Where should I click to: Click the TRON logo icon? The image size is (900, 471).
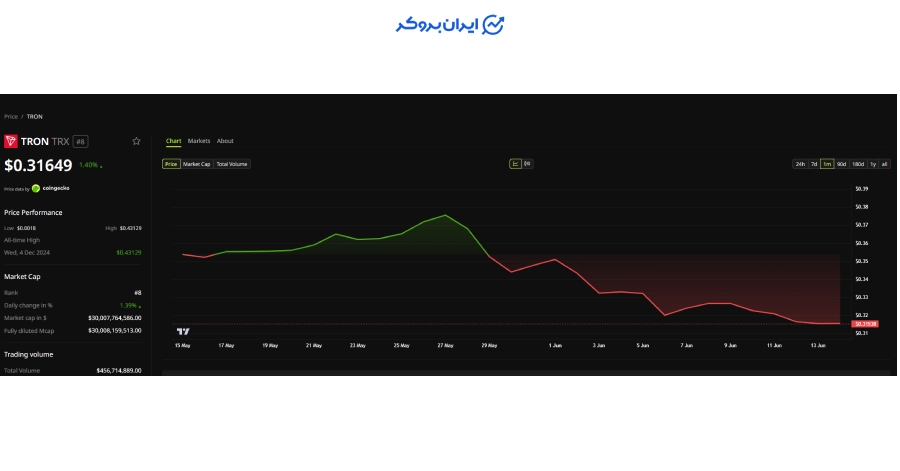[x=11, y=141]
